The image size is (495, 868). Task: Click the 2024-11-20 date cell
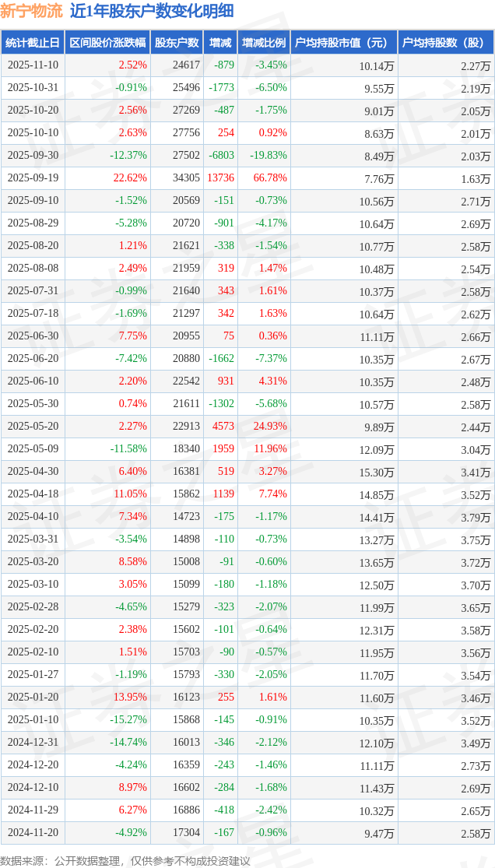[x=33, y=833]
